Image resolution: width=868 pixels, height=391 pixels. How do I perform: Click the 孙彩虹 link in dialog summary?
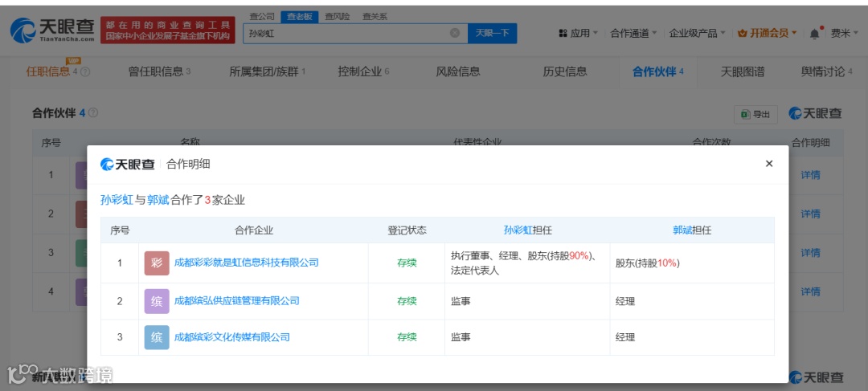pos(117,200)
